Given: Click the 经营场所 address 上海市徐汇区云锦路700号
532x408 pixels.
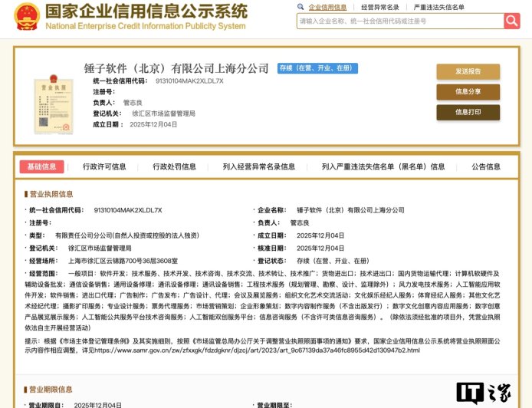Looking at the screenshot, I should (x=123, y=261).
